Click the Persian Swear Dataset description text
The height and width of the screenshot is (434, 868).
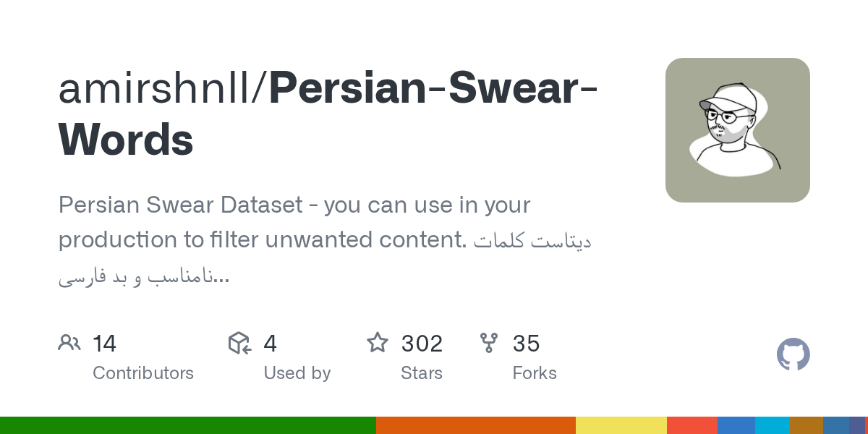(294, 205)
